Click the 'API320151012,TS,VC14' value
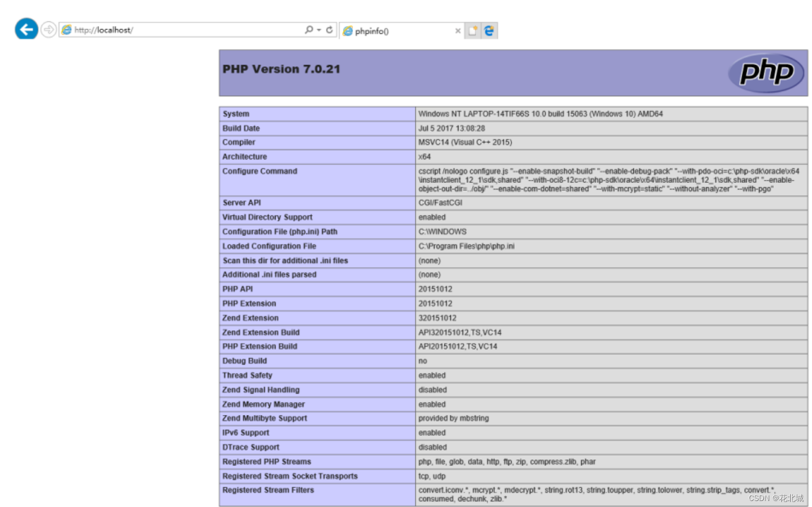The height and width of the screenshot is (507, 812). tap(460, 332)
